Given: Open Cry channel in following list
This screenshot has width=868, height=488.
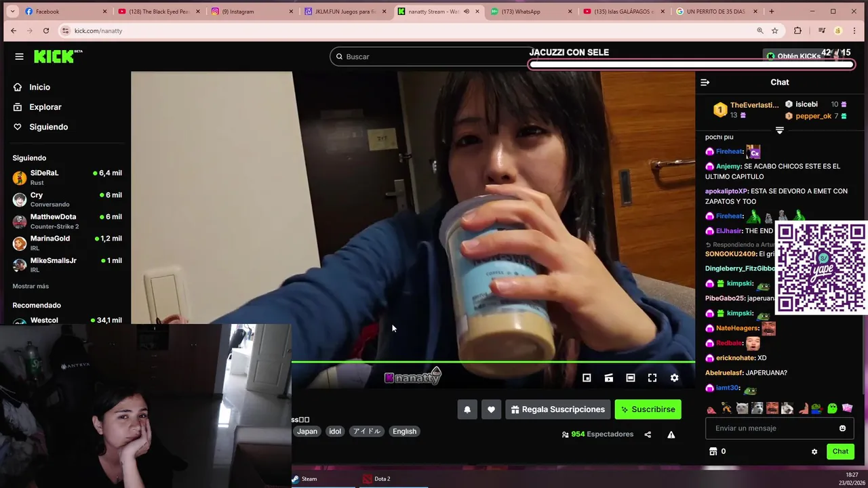Looking at the screenshot, I should pyautogui.click(x=66, y=199).
